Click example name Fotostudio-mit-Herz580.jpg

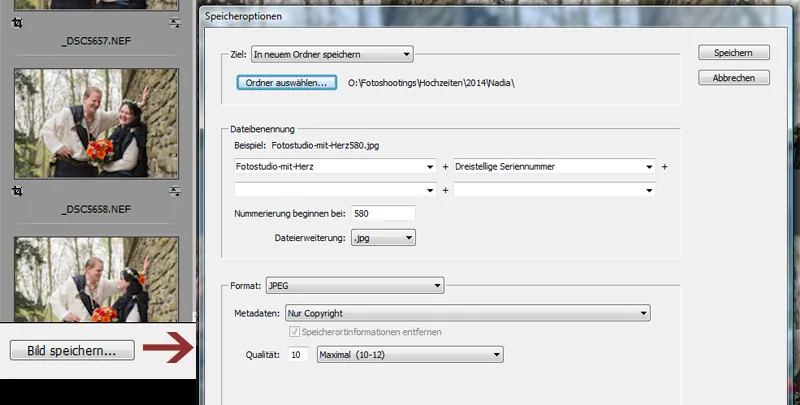click(325, 145)
